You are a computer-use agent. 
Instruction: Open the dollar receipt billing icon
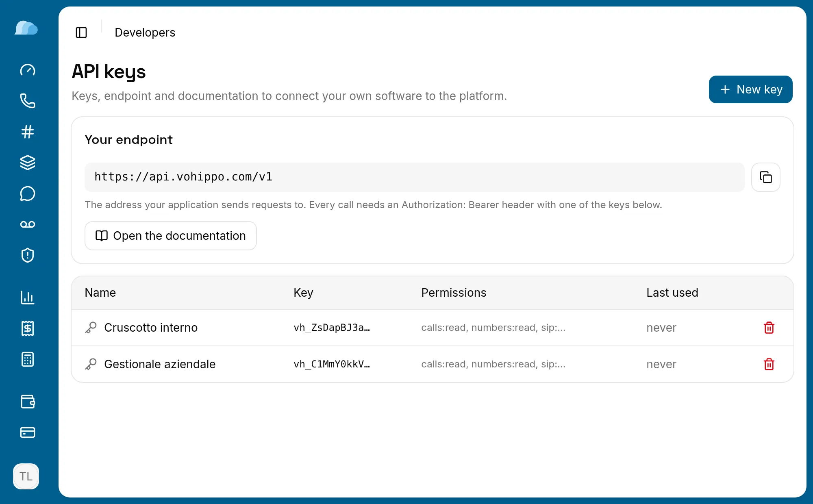(28, 328)
